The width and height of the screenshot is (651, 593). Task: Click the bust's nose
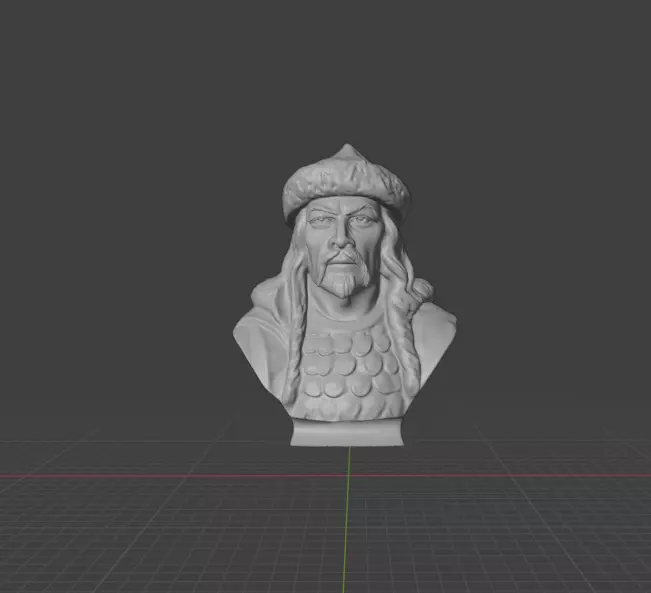click(x=342, y=237)
